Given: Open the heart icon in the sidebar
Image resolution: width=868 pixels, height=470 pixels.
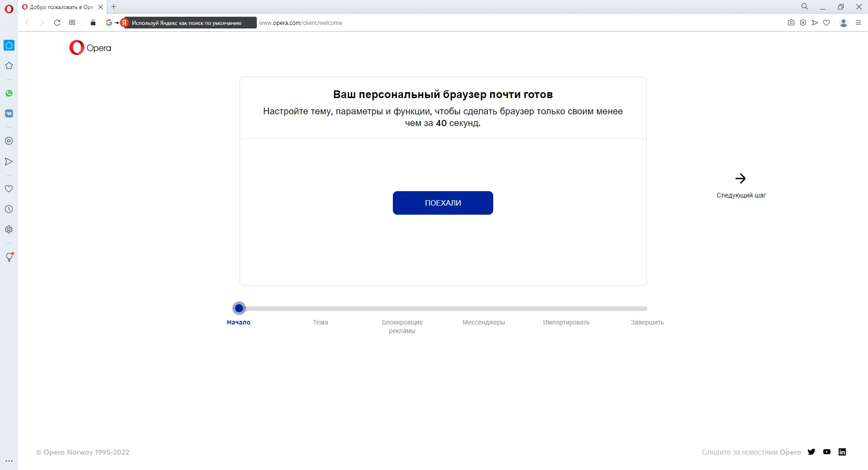Looking at the screenshot, I should pos(9,189).
